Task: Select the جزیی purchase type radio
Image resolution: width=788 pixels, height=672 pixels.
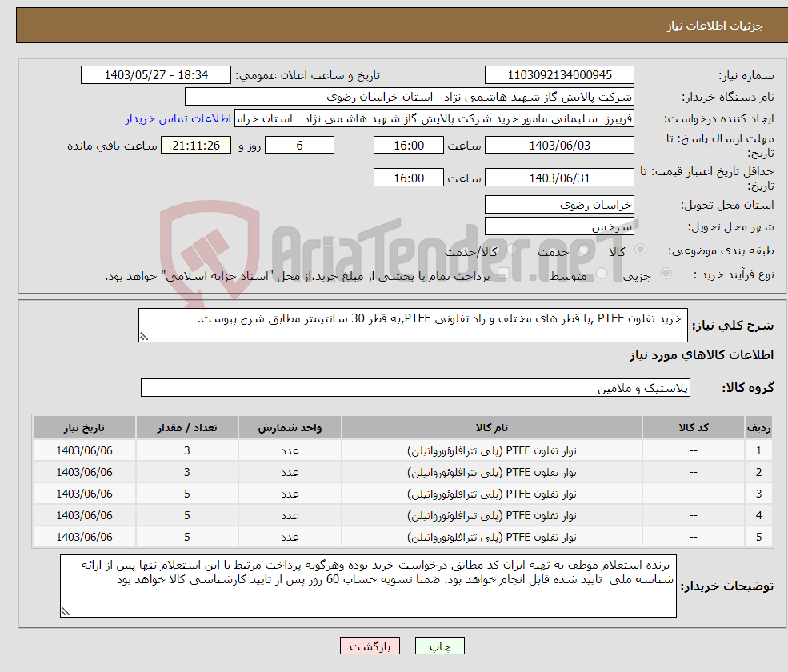Action: point(666,274)
